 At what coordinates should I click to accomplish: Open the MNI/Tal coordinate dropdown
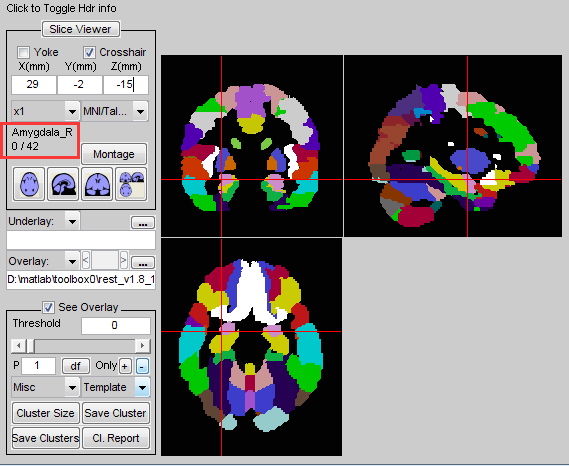115,111
